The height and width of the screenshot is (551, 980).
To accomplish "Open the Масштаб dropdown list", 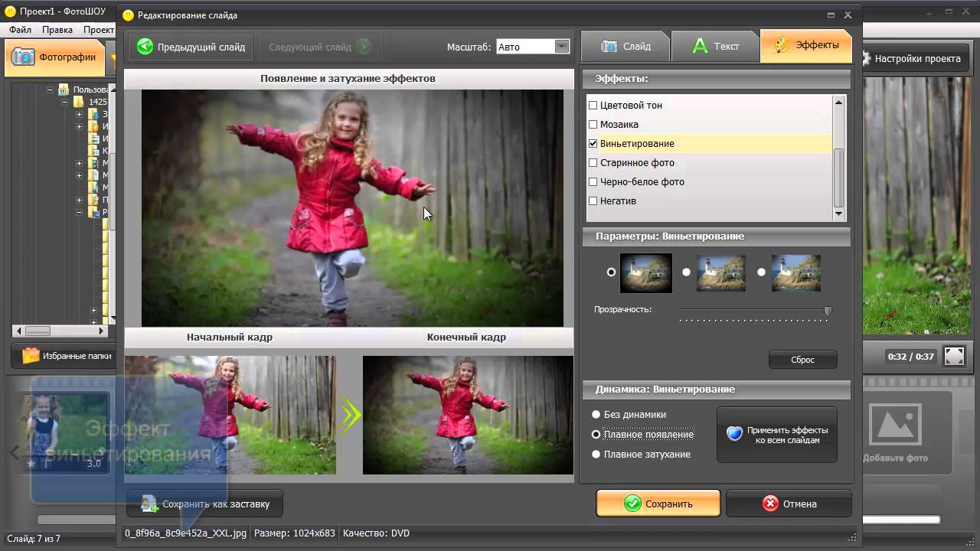I will (x=562, y=47).
